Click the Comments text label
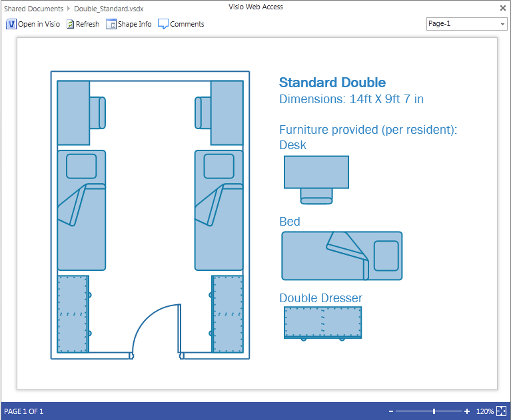The height and width of the screenshot is (420, 511). tap(187, 24)
